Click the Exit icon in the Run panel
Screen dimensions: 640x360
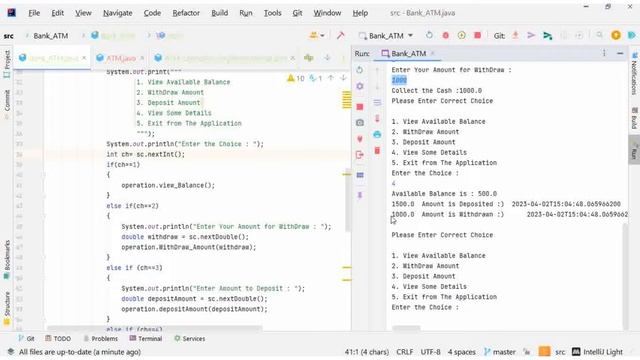[x=360, y=155]
